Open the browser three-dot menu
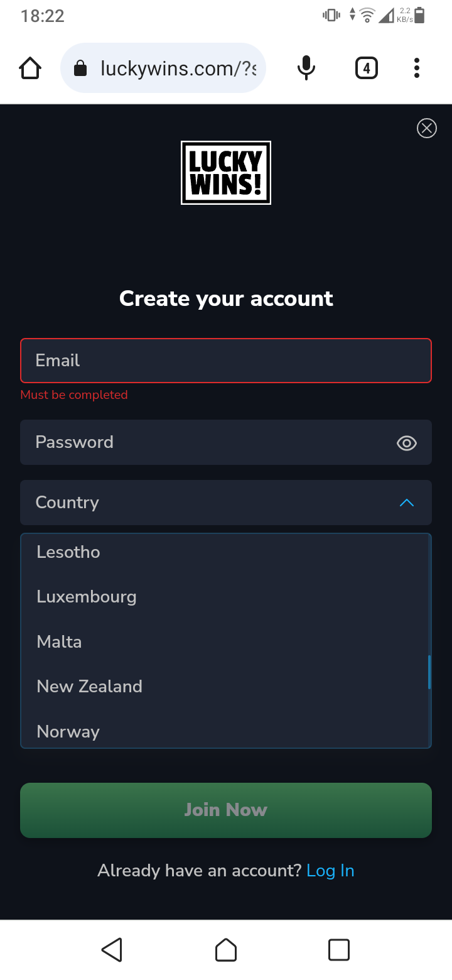 point(416,68)
